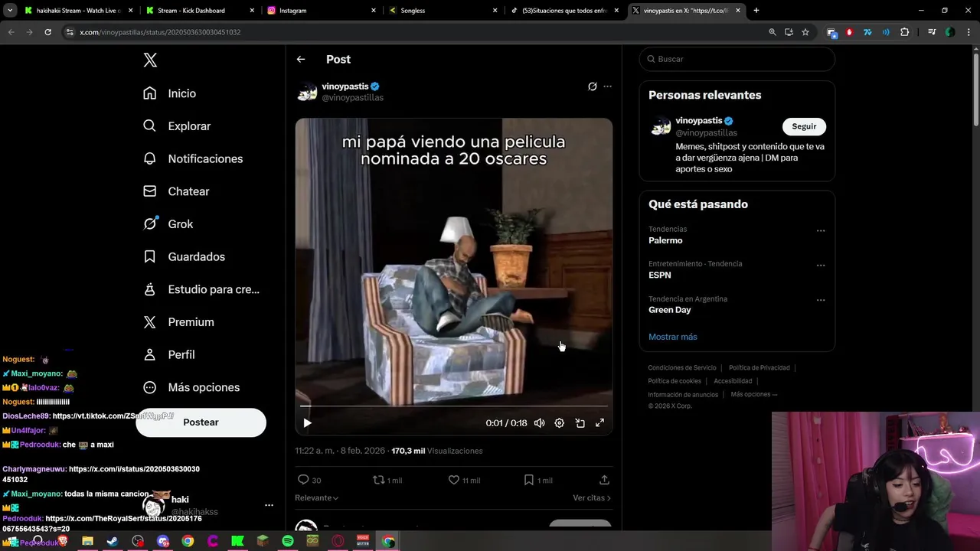Open vinoypastis profile avatar on post
This screenshot has width=980, height=551.
307,92
